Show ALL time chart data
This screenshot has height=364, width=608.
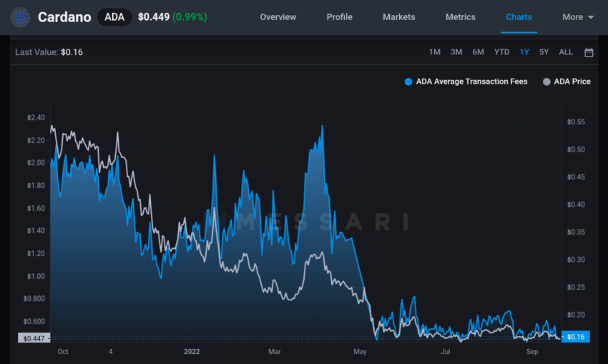566,52
